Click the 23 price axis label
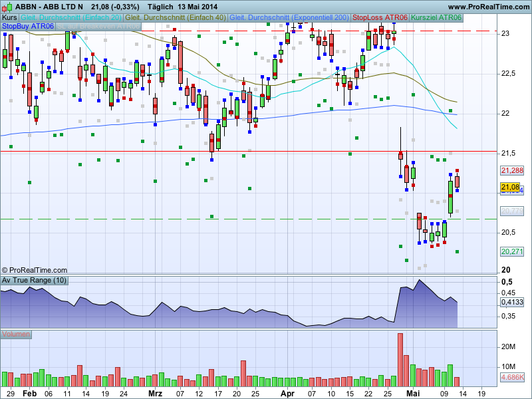The height and width of the screenshot is (399, 532). coord(505,34)
